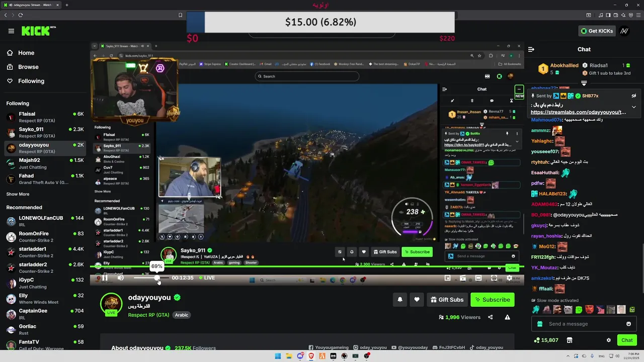Open LONEWOLFanCUB recommended channel

click(x=44, y=221)
